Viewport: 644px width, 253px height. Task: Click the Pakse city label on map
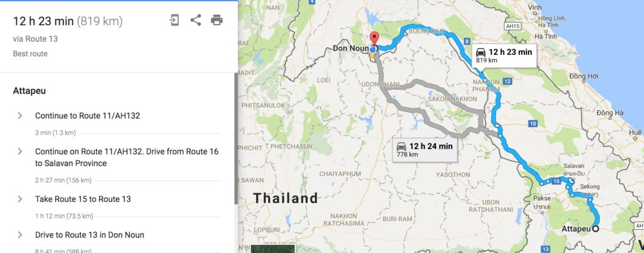pos(541,198)
